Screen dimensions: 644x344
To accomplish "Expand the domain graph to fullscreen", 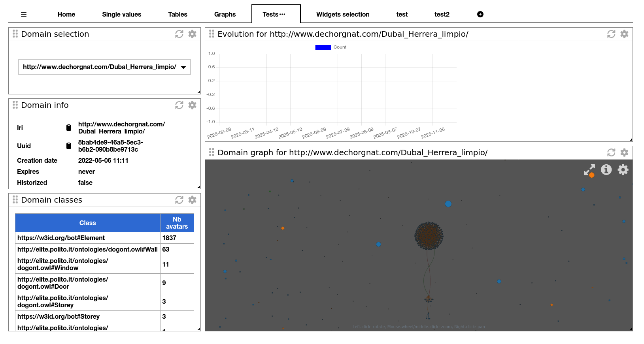I will coord(589,170).
